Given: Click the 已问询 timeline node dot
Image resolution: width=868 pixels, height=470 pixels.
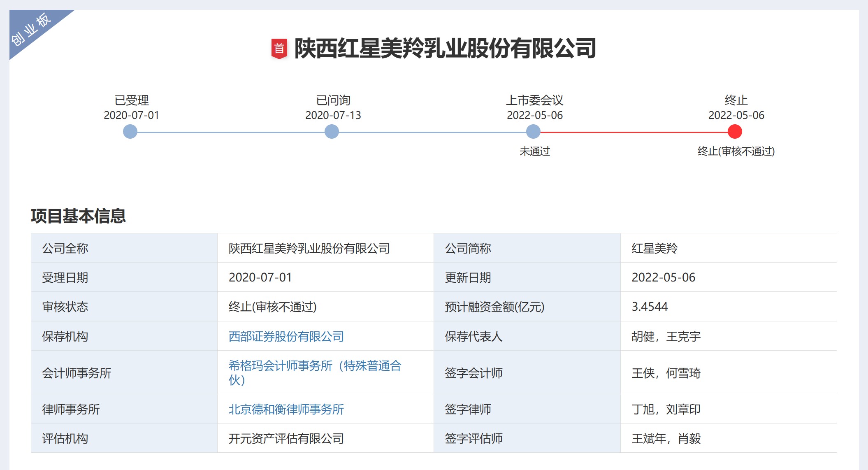Looking at the screenshot, I should (x=332, y=132).
